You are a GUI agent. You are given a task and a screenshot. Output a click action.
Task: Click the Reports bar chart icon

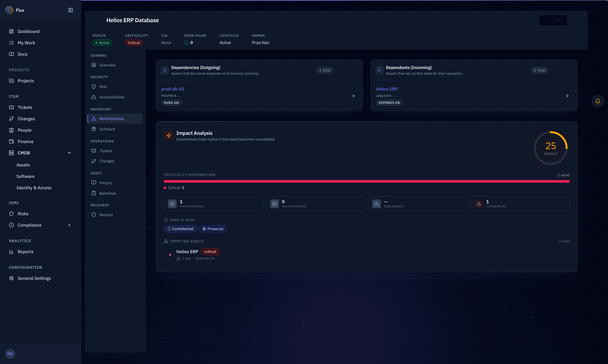(11, 252)
